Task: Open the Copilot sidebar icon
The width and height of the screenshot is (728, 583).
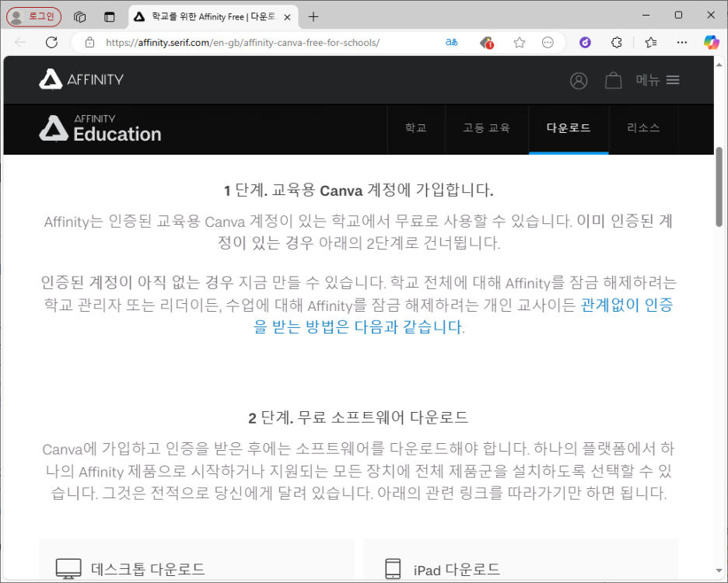Action: pyautogui.click(x=711, y=43)
